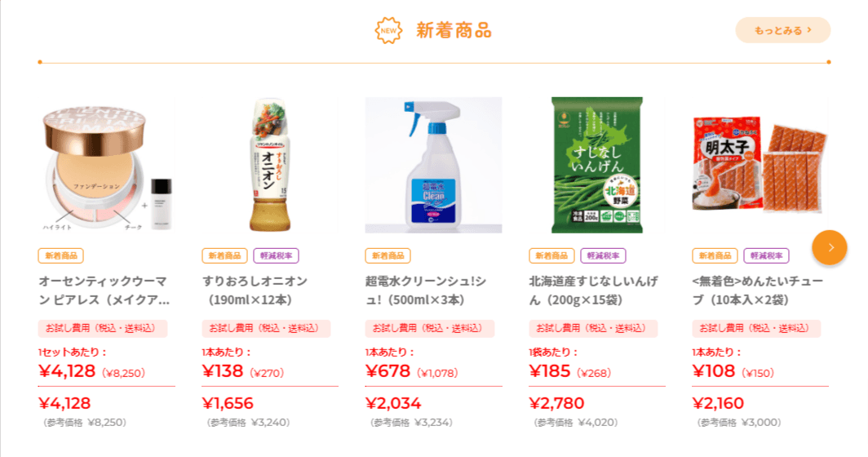Open the 明太子 tube package image
The image size is (868, 457).
click(x=760, y=166)
